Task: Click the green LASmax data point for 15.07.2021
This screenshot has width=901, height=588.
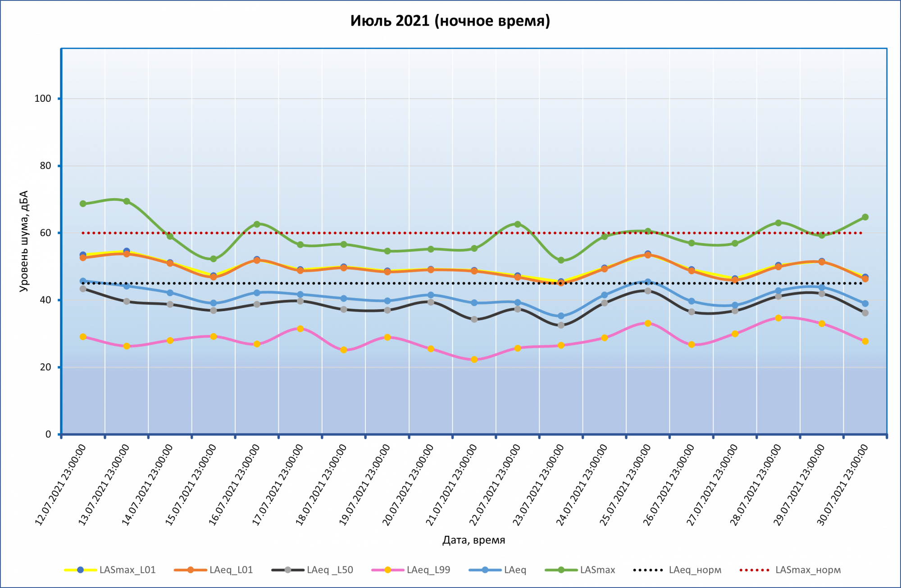Action: tap(214, 259)
